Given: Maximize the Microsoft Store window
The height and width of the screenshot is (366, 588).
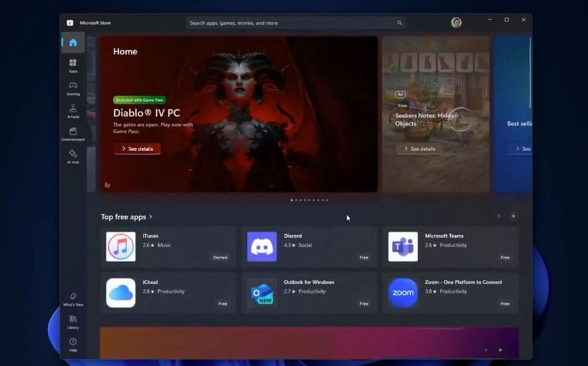Looking at the screenshot, I should click(x=506, y=20).
